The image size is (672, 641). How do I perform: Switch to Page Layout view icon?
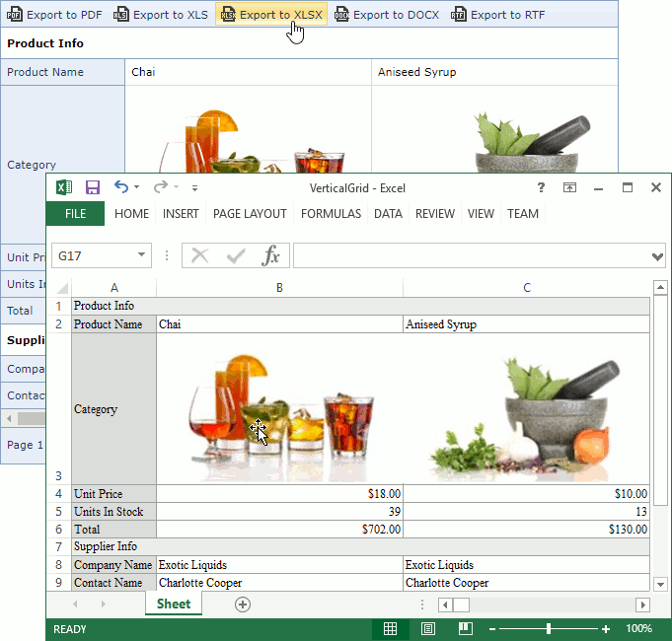(427, 628)
